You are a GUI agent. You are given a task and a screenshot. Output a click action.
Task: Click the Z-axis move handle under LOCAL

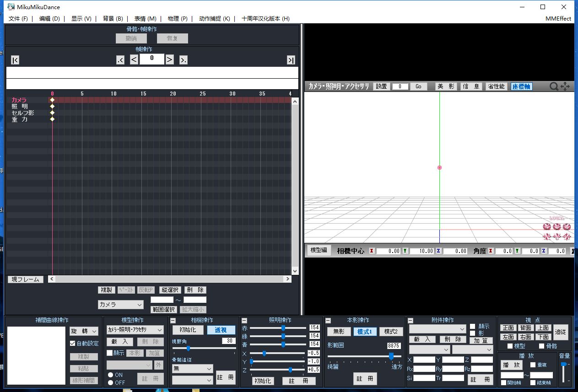point(567,236)
